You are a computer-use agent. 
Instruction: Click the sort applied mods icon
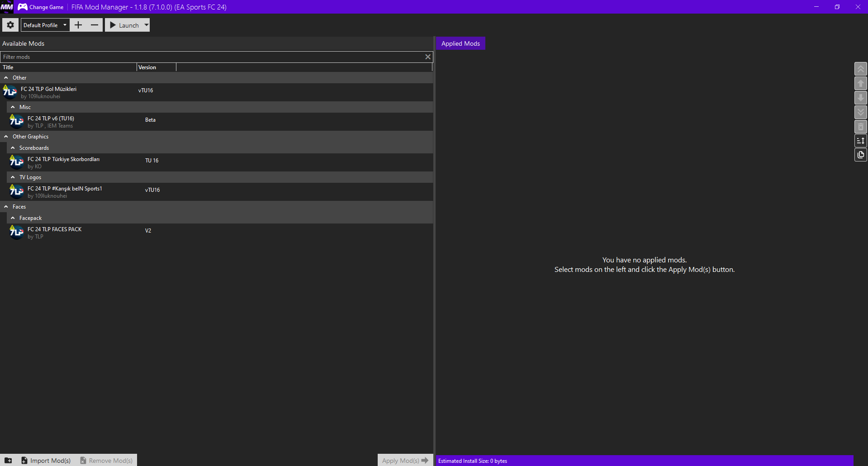point(860,141)
